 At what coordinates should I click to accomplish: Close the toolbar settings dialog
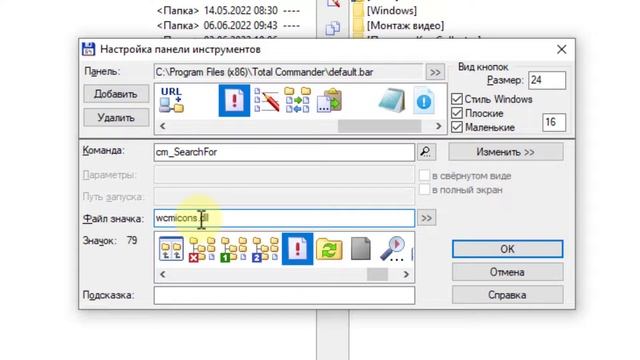[562, 49]
